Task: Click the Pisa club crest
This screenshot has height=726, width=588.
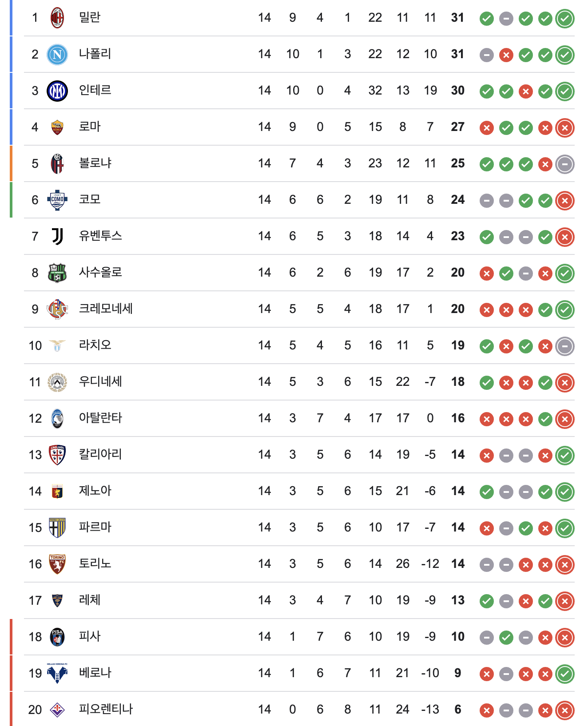Action: 57,637
